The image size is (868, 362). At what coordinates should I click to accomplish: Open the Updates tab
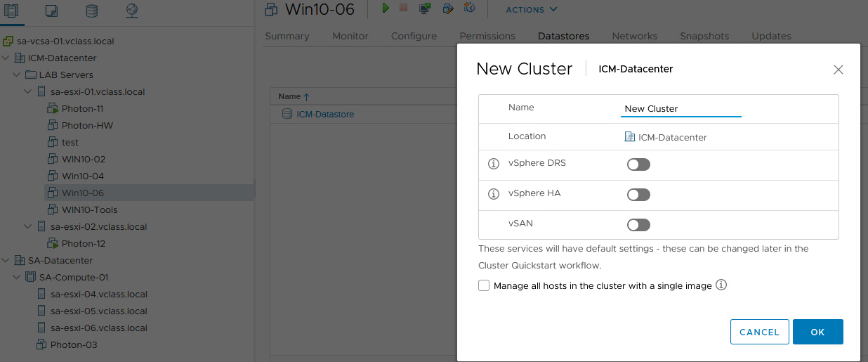click(x=771, y=36)
